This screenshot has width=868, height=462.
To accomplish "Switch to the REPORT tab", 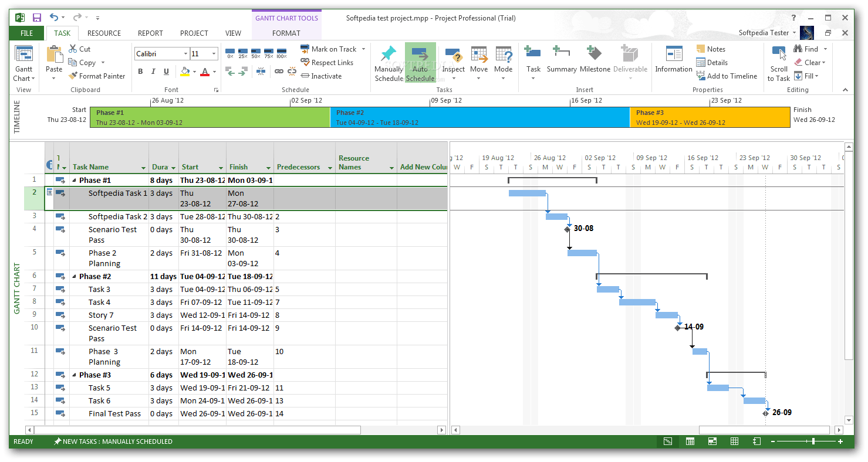I will (x=150, y=33).
